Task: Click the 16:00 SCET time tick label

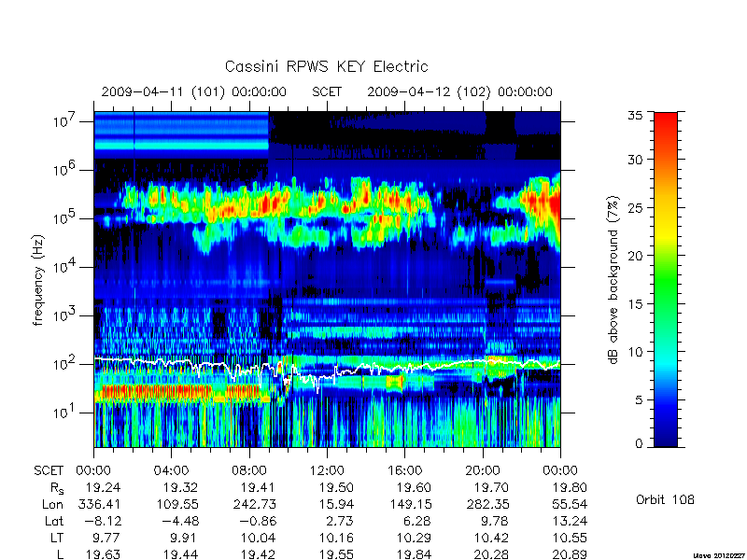Action: (x=404, y=471)
